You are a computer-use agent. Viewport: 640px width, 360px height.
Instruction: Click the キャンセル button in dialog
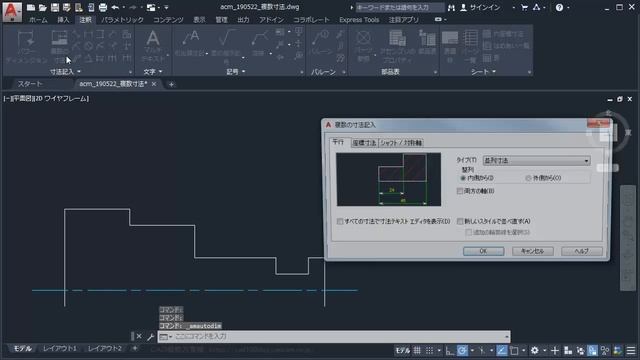pyautogui.click(x=533, y=251)
